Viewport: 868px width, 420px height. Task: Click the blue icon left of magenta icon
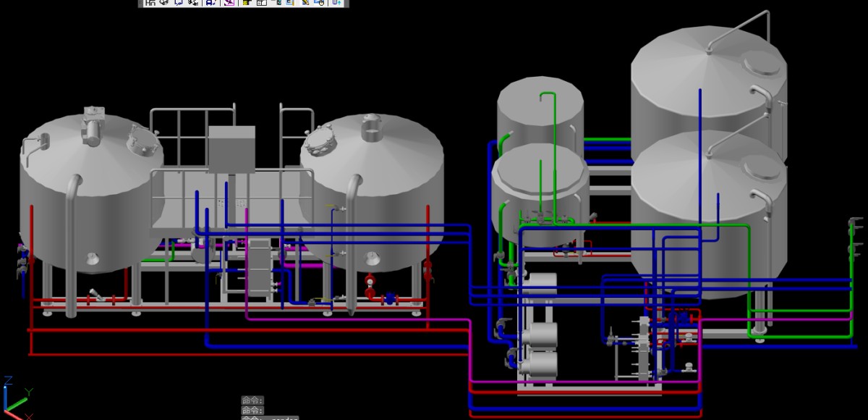point(210,3)
